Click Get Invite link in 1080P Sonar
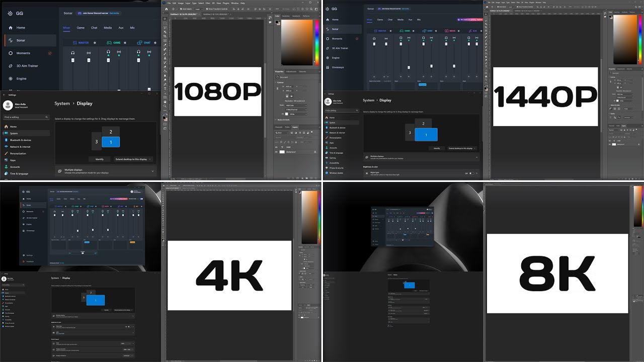644x362 pixels. (x=114, y=13)
